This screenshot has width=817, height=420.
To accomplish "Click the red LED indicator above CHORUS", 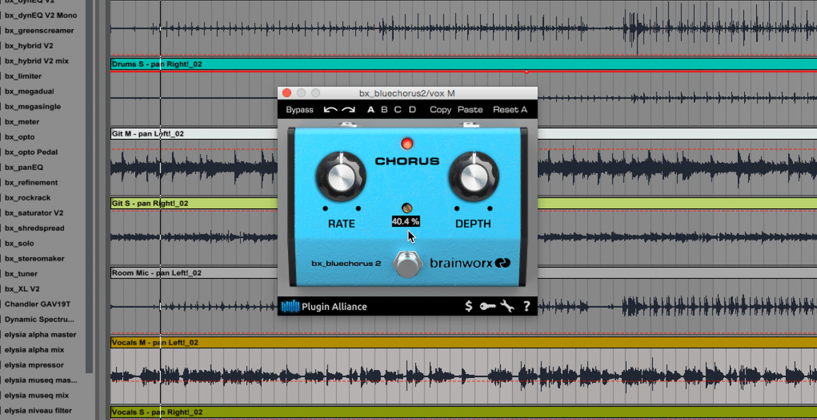I will pos(407,143).
